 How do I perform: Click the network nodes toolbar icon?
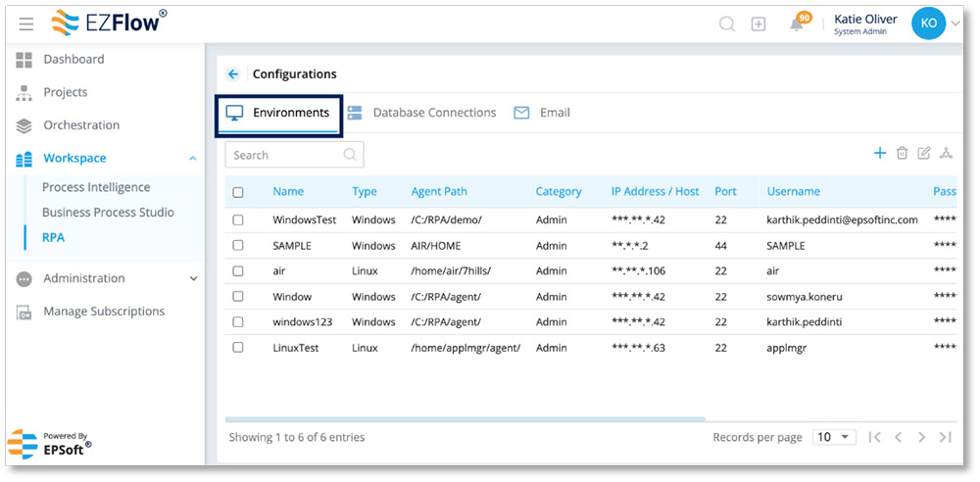pyautogui.click(x=947, y=153)
